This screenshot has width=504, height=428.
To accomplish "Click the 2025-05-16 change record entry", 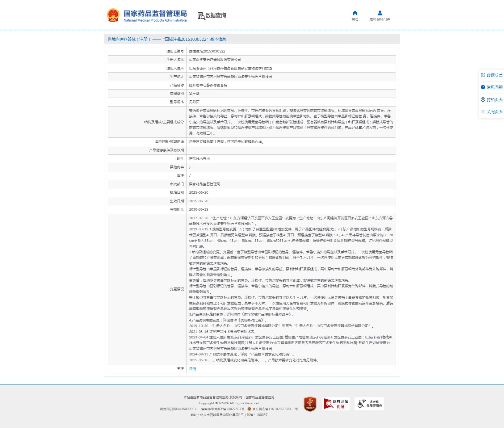I will (x=254, y=360).
